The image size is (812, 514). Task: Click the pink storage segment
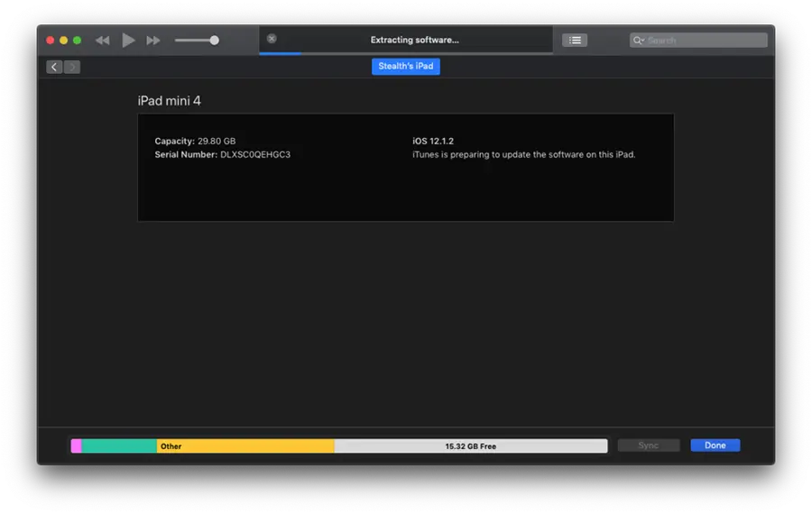(77, 446)
